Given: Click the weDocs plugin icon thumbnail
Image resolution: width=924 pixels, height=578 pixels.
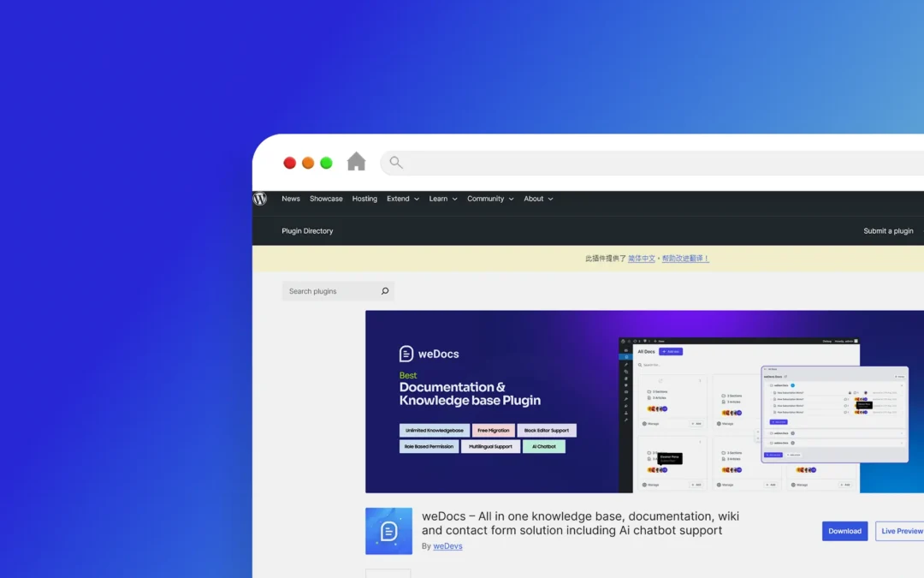Looking at the screenshot, I should [x=388, y=531].
